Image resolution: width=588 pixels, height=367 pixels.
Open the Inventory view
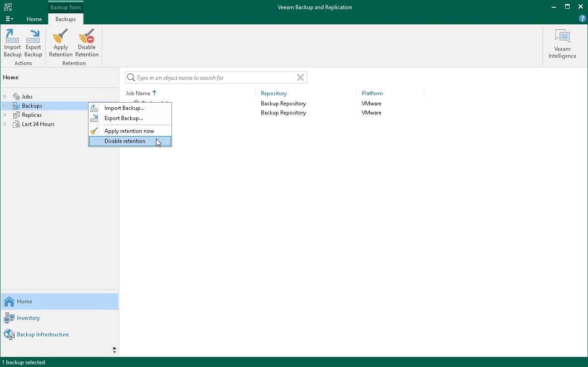[60, 318]
